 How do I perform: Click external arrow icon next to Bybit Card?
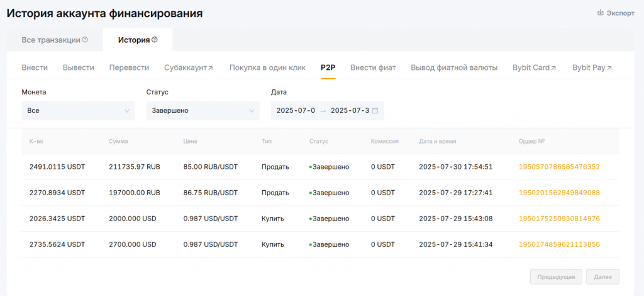coord(553,68)
